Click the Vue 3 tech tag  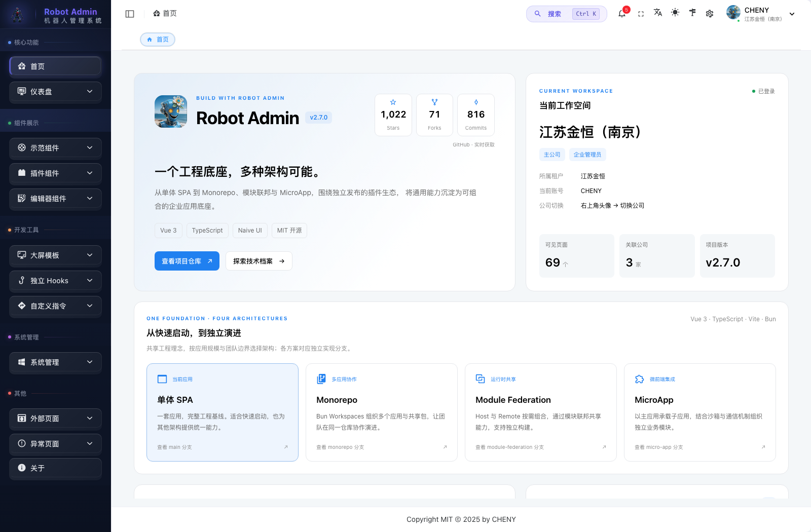[x=168, y=231]
